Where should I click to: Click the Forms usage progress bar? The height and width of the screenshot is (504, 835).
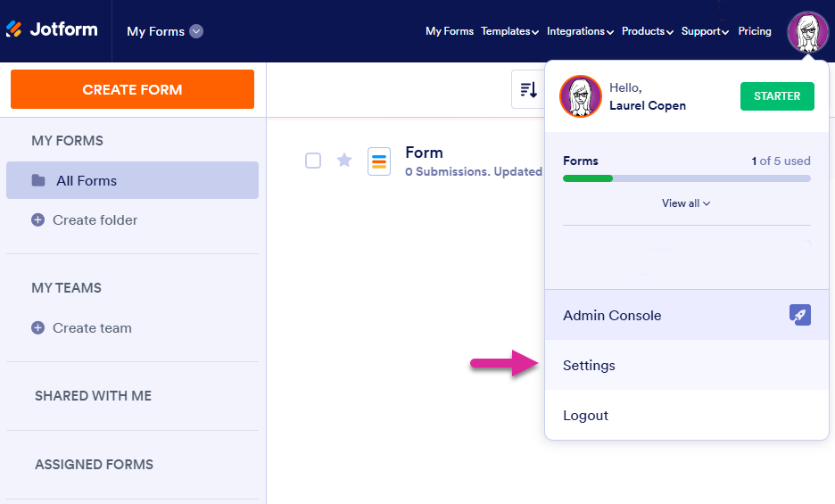pyautogui.click(x=686, y=178)
